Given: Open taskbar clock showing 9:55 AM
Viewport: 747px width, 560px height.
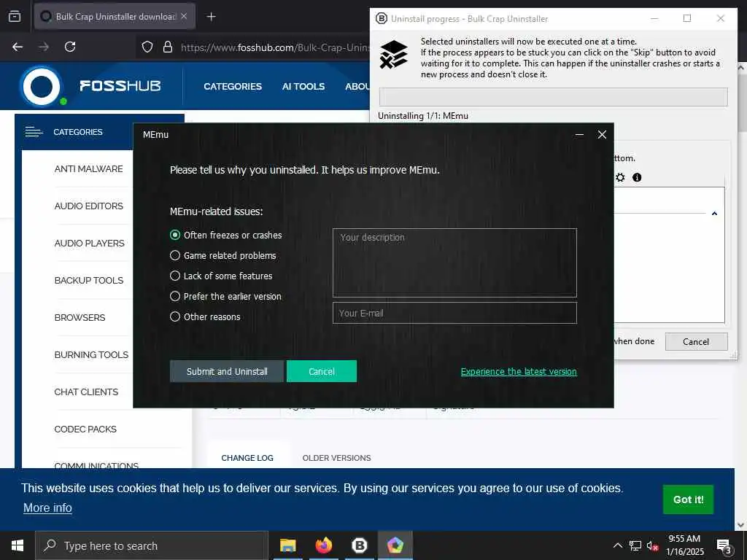Looking at the screenshot, I should pyautogui.click(x=684, y=545).
